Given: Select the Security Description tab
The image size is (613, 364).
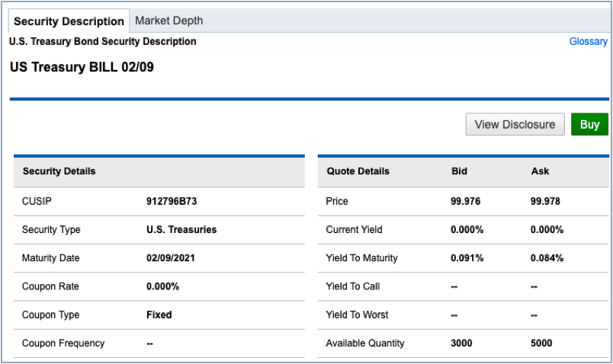Looking at the screenshot, I should [69, 21].
